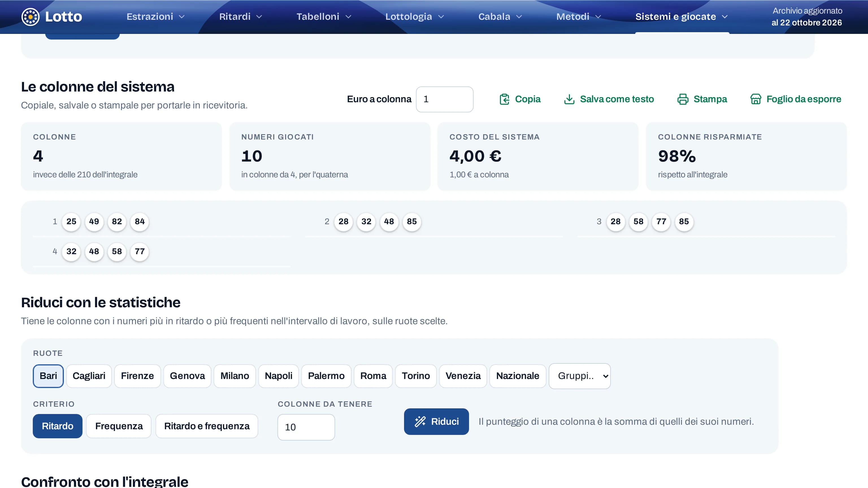
Task: Toggle the Milano wheel
Action: point(235,376)
